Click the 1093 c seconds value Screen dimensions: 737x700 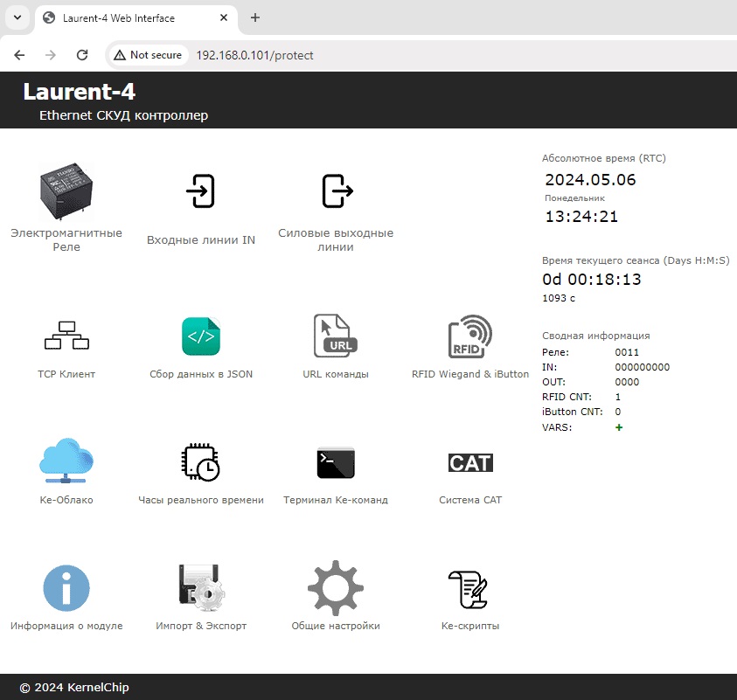pos(559,298)
